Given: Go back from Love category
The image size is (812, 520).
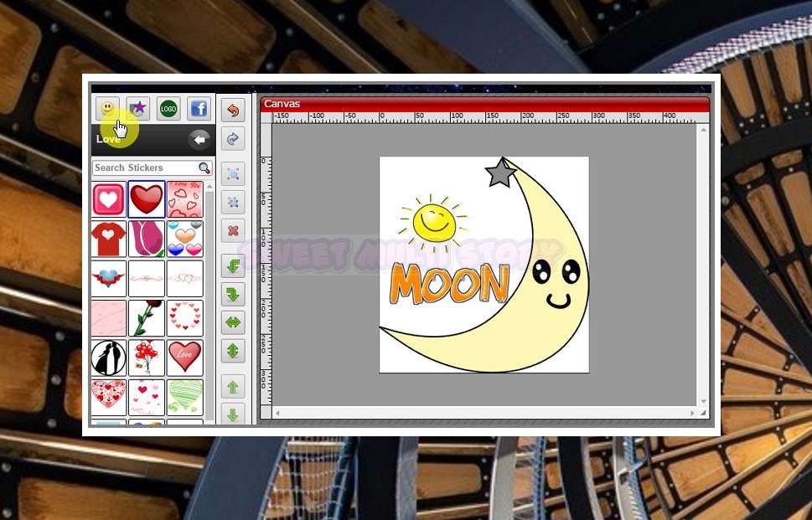Looking at the screenshot, I should point(199,139).
